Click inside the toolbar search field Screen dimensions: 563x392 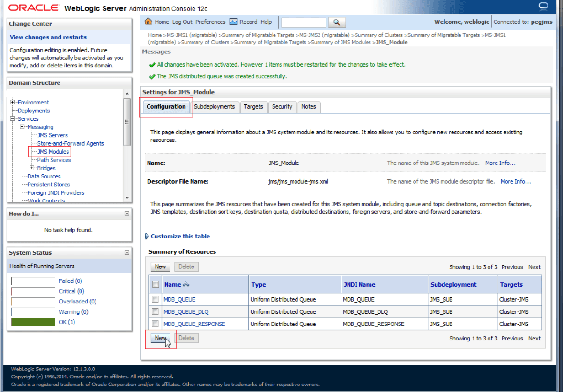(304, 22)
